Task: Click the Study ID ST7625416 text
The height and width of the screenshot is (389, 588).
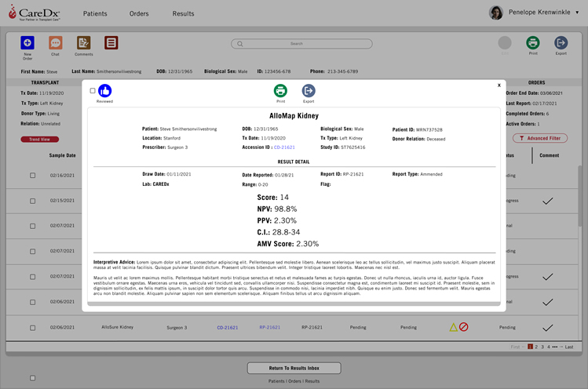Action: click(x=343, y=147)
